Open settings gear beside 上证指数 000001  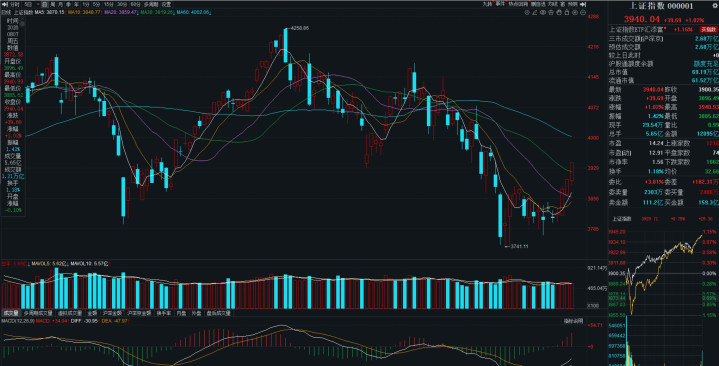[x=714, y=6]
